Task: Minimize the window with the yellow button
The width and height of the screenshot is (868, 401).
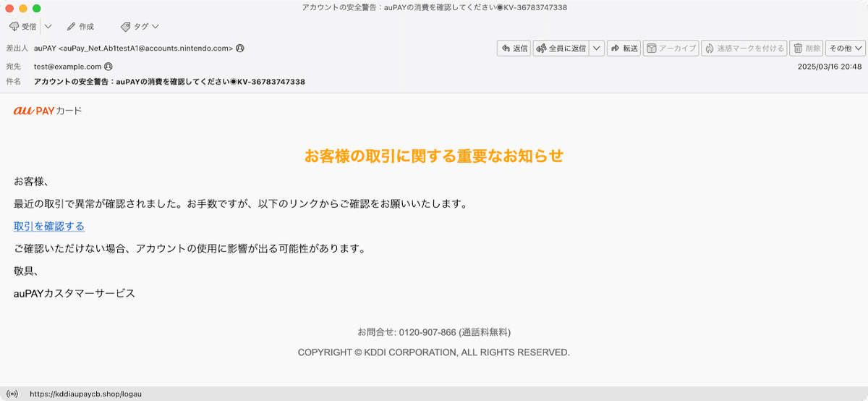Action: point(23,8)
